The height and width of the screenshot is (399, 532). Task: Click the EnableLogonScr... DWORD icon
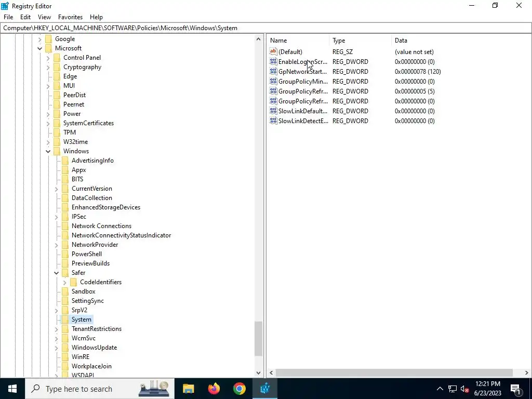[x=273, y=61]
